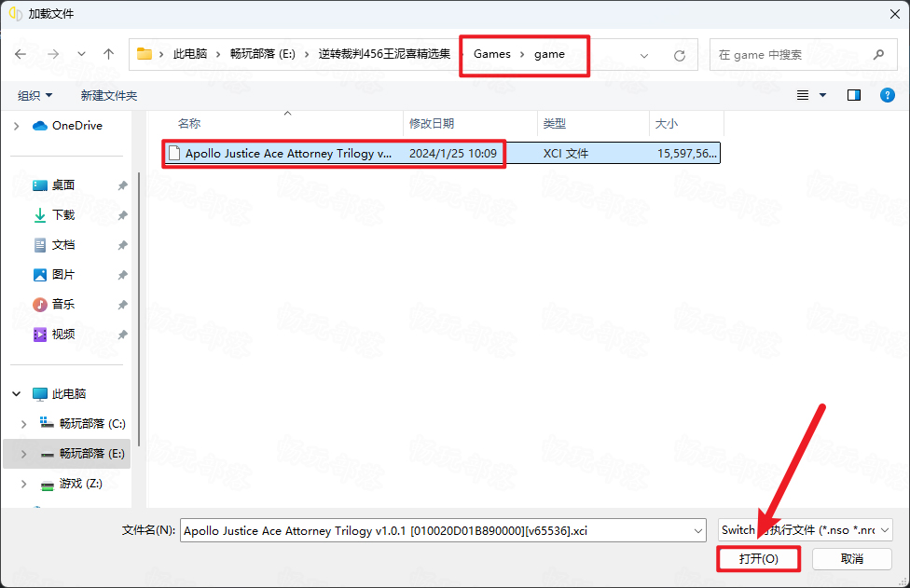Select the game breadcrumb segment
The height and width of the screenshot is (588, 910).
click(x=549, y=54)
